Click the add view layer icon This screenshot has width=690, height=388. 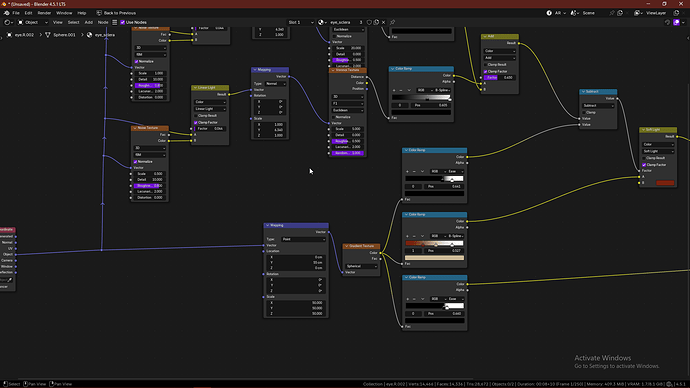coord(676,13)
